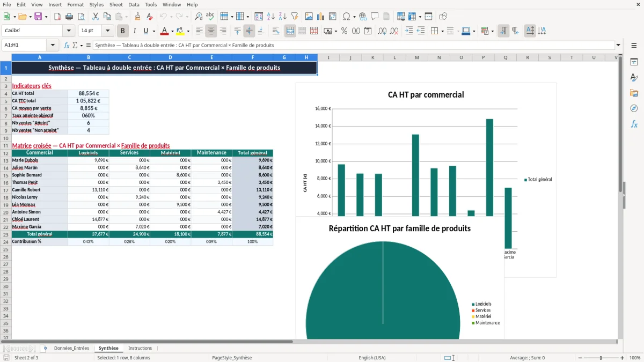Viewport: 644px width, 362px height.
Task: Insert an image
Action: click(x=309, y=17)
